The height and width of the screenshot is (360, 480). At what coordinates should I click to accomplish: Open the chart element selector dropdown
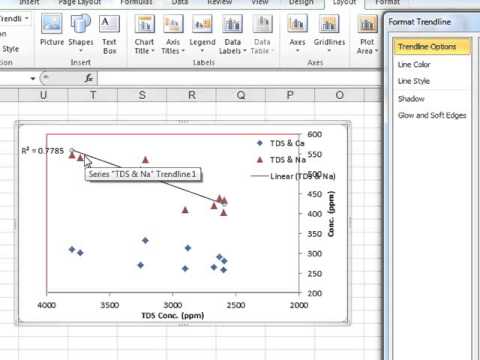pyautogui.click(x=27, y=18)
